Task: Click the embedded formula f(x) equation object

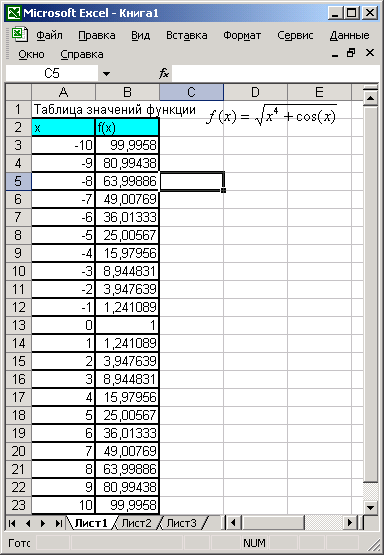Action: point(271,115)
